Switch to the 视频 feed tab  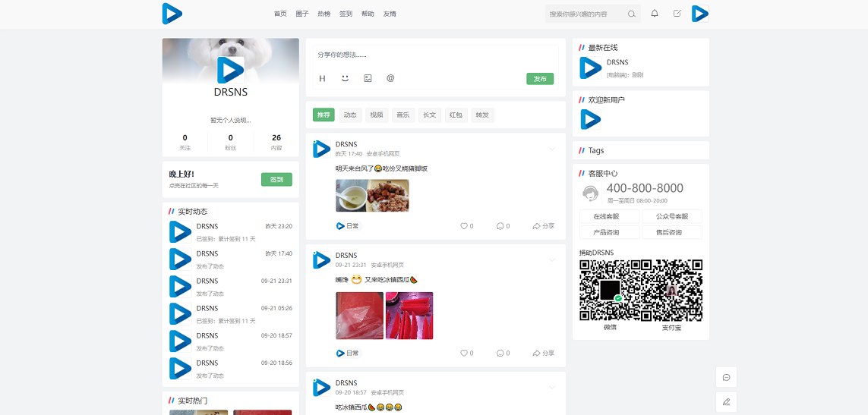376,115
